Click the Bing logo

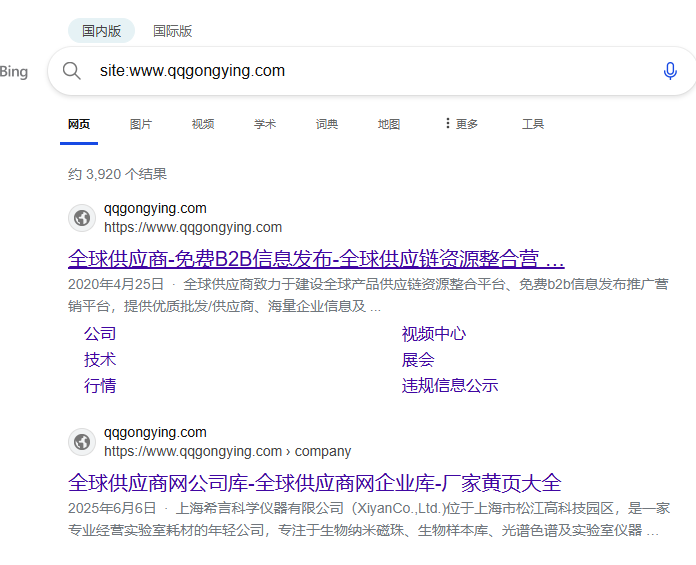[x=14, y=71]
